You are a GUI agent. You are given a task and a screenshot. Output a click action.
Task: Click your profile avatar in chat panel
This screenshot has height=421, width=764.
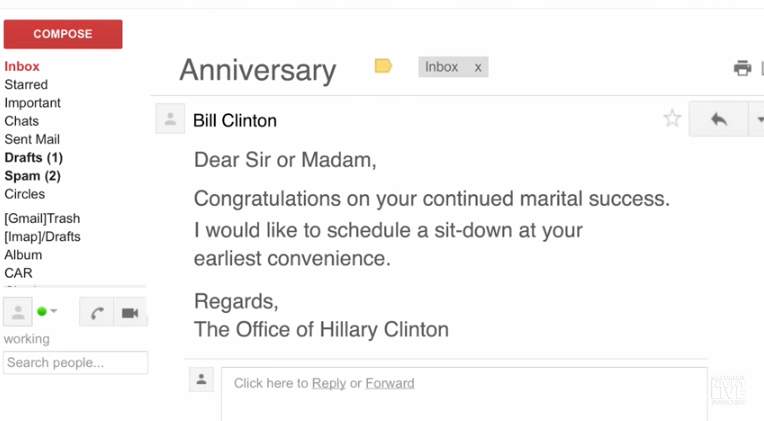coord(17,312)
